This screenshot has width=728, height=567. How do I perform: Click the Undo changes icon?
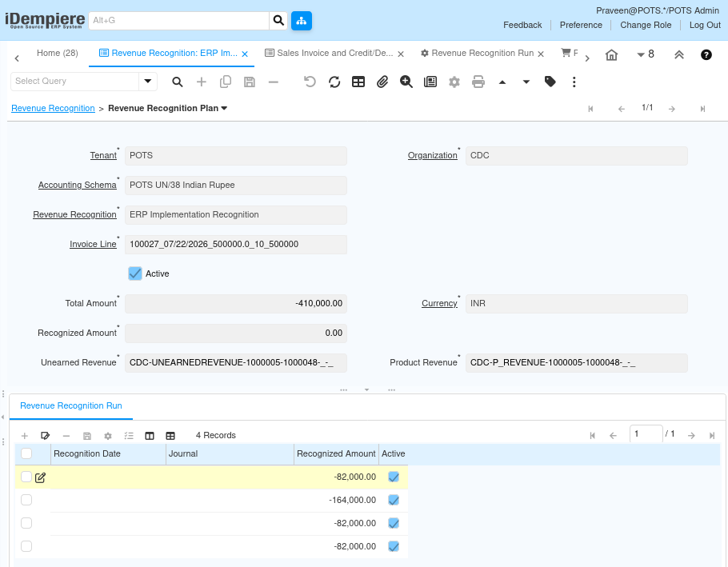(x=310, y=82)
